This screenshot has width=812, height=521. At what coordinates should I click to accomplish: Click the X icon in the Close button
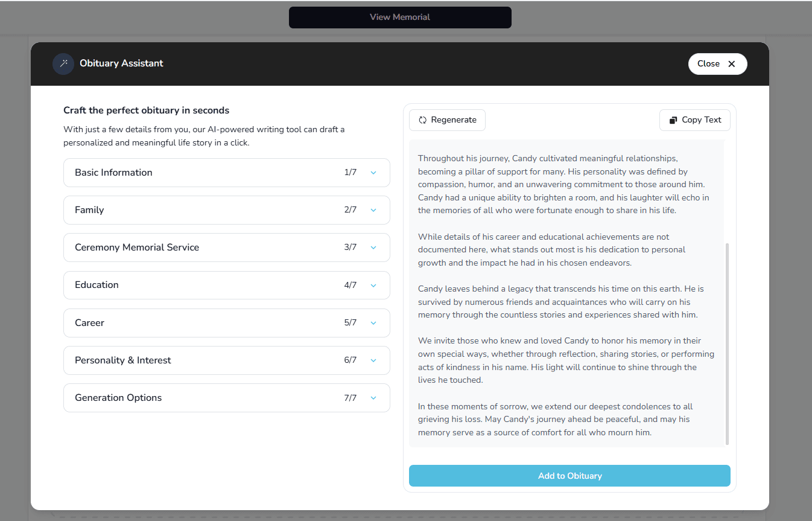[x=731, y=63]
